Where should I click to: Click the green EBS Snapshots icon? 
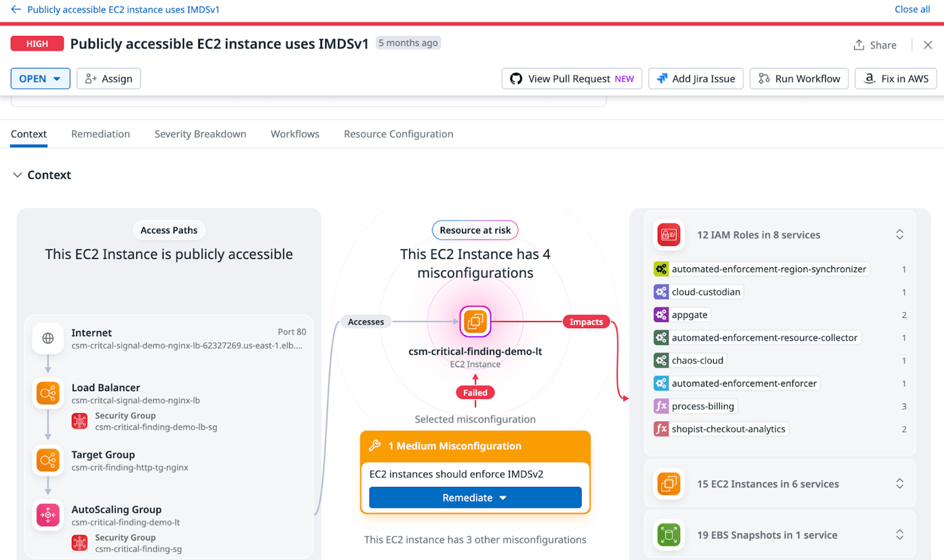[668, 535]
